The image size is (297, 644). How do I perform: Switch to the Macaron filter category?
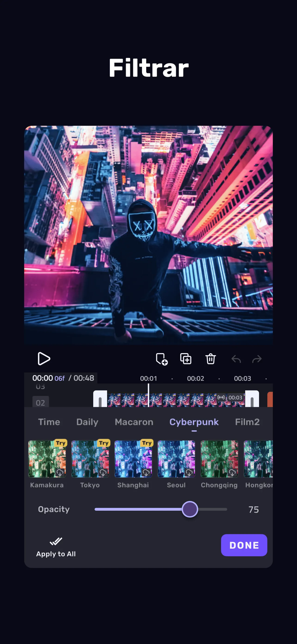click(x=134, y=422)
